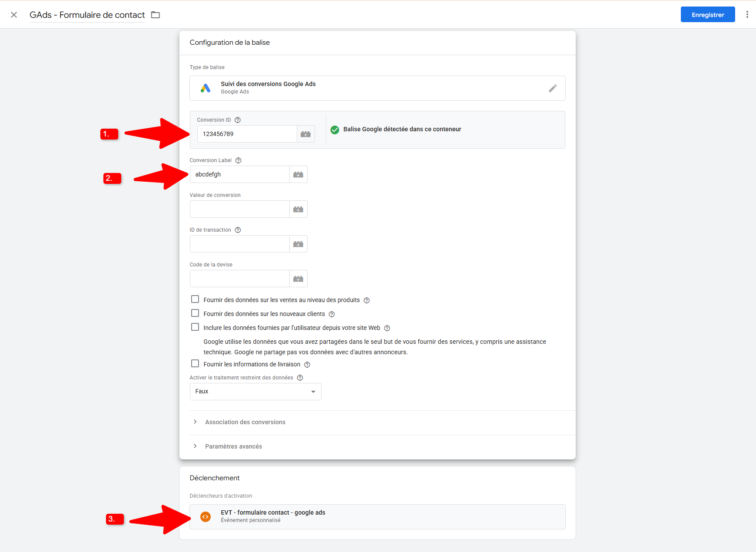Open the 'EVT - formulaire contact - google ads' trigger
This screenshot has width=756, height=552.
coord(378,517)
